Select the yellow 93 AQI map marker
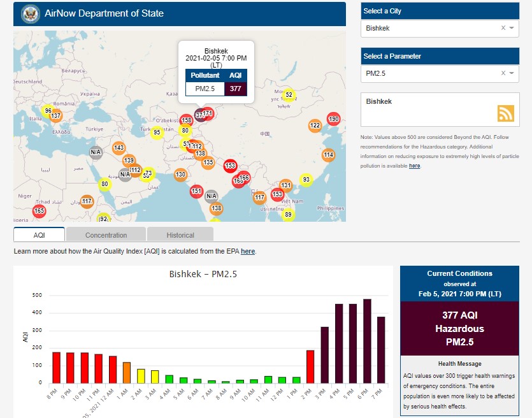This screenshot has width=532, height=418. pyautogui.click(x=306, y=180)
